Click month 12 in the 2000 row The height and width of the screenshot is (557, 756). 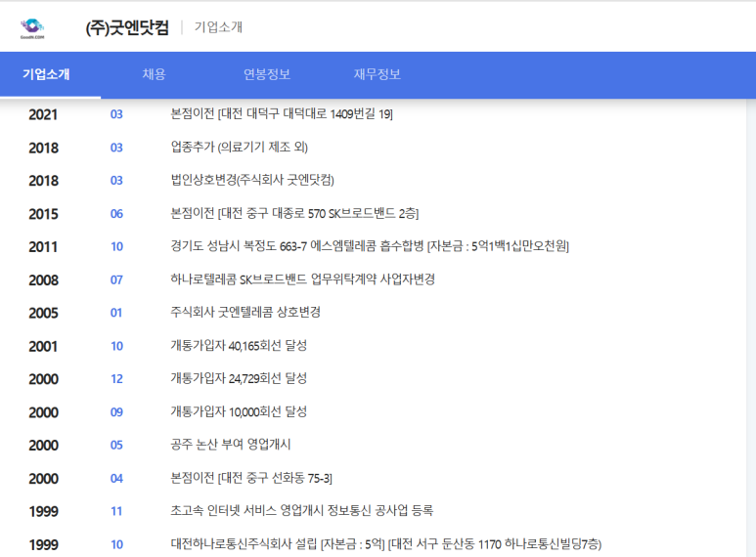pos(116,379)
